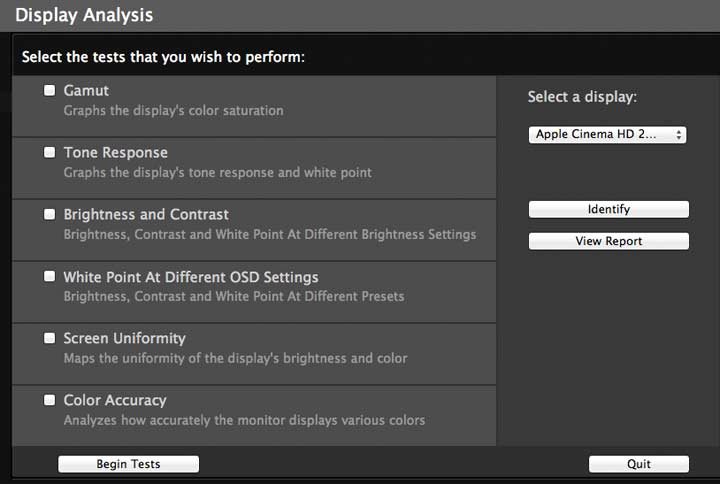Select White Point At Different OSD Settings checkbox
Image resolution: width=720 pixels, height=484 pixels.
50,276
